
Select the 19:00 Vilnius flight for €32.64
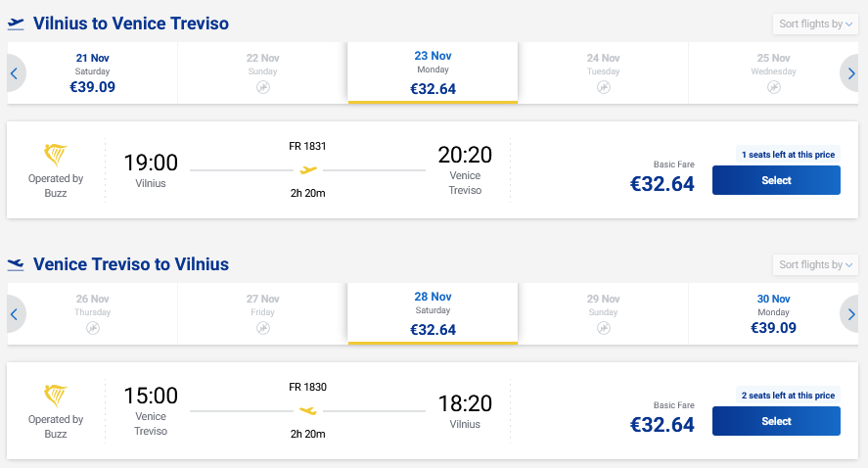pyautogui.click(x=776, y=180)
